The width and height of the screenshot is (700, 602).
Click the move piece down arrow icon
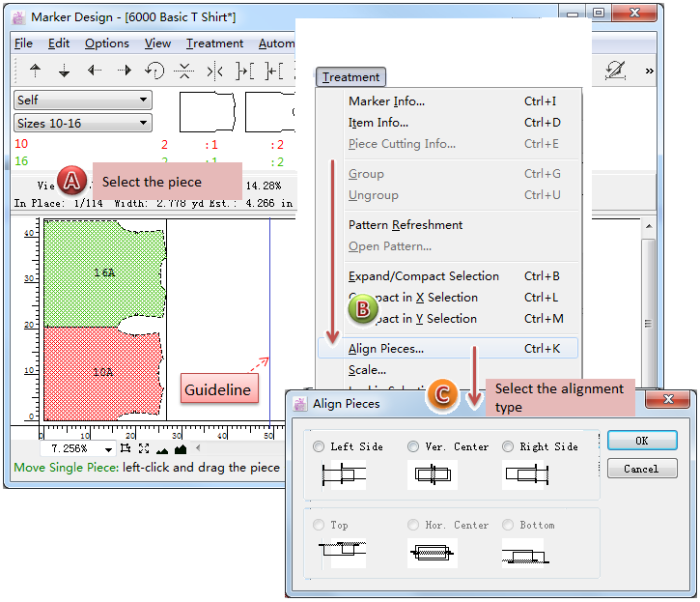[x=65, y=71]
